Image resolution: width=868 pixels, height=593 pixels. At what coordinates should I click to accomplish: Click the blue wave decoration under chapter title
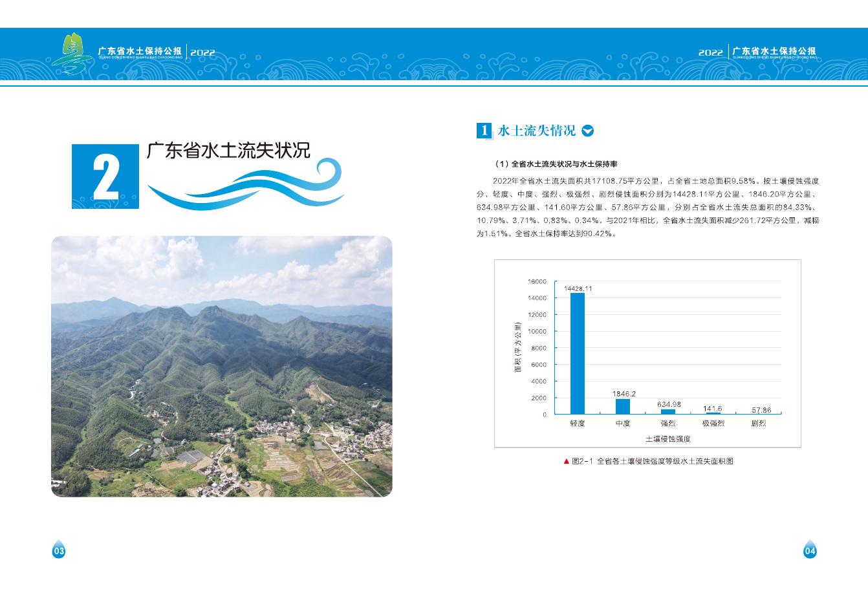246,184
